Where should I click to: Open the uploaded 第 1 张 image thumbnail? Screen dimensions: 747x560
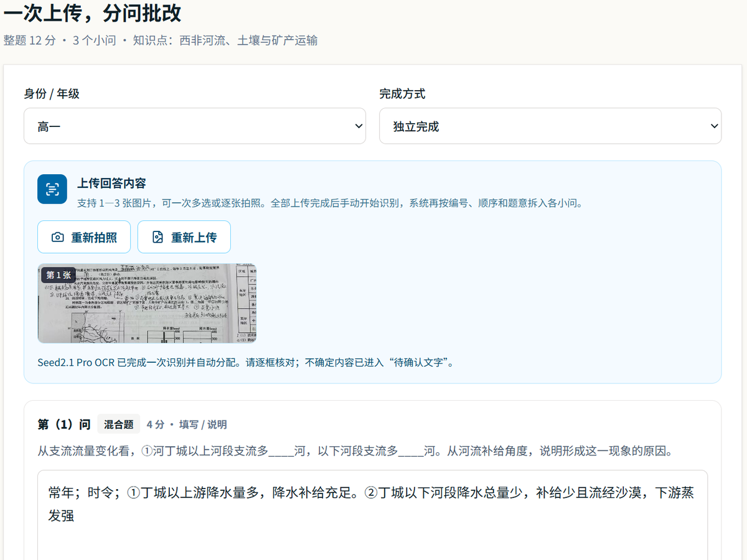(148, 303)
